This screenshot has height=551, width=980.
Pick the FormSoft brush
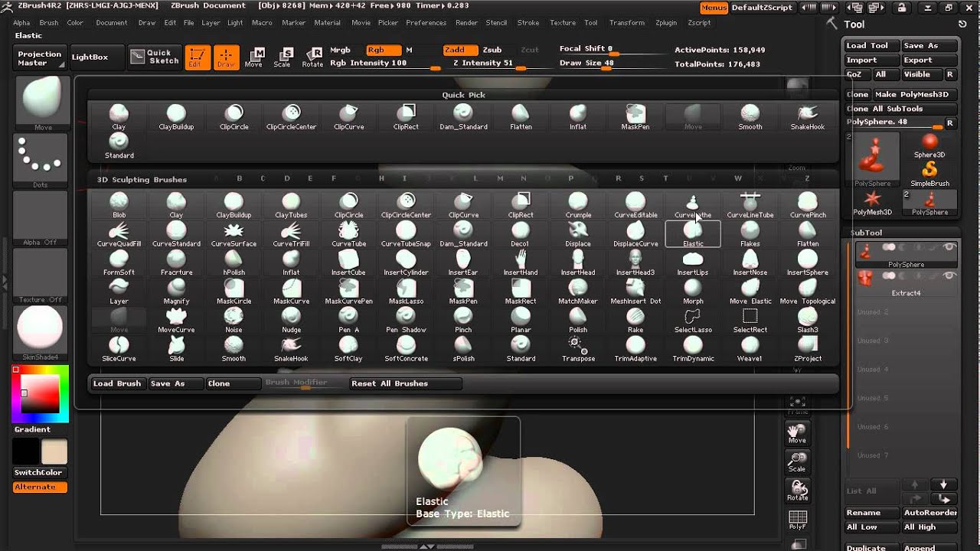pos(119,262)
